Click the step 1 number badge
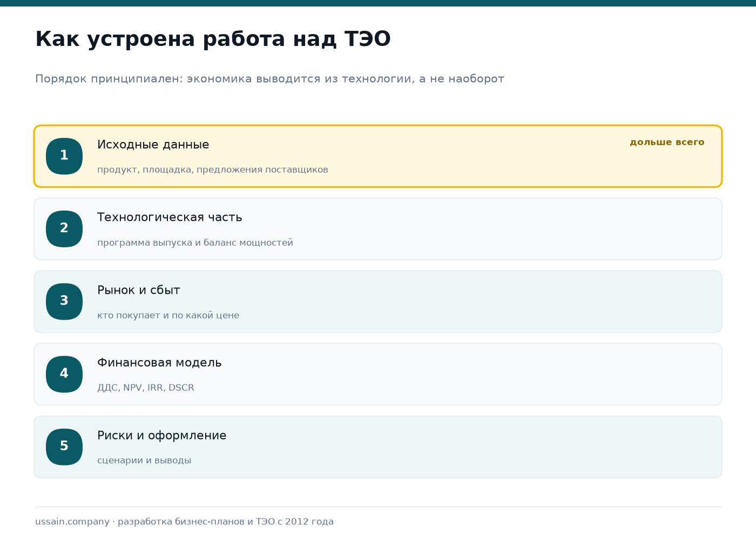 click(64, 156)
